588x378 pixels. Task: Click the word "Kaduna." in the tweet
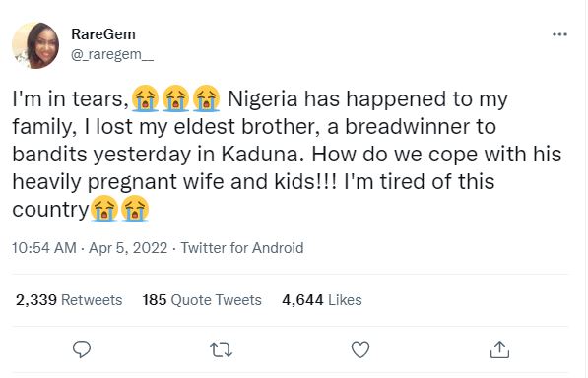[x=263, y=154]
